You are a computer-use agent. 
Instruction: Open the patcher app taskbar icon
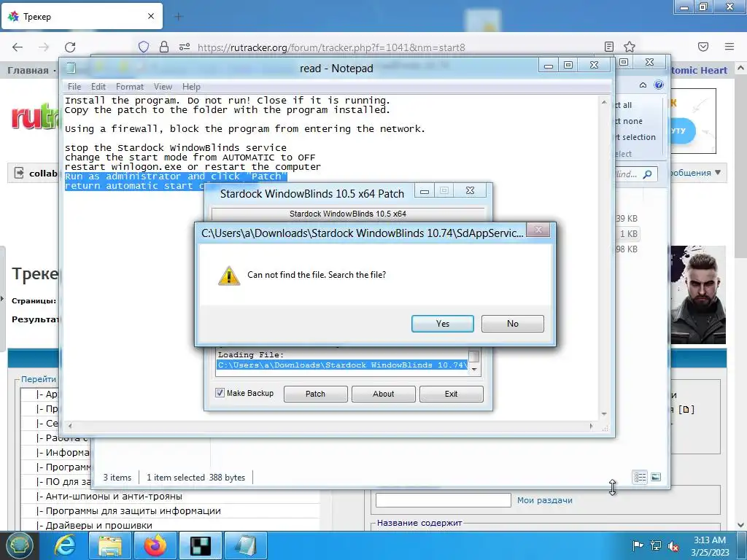tap(201, 545)
